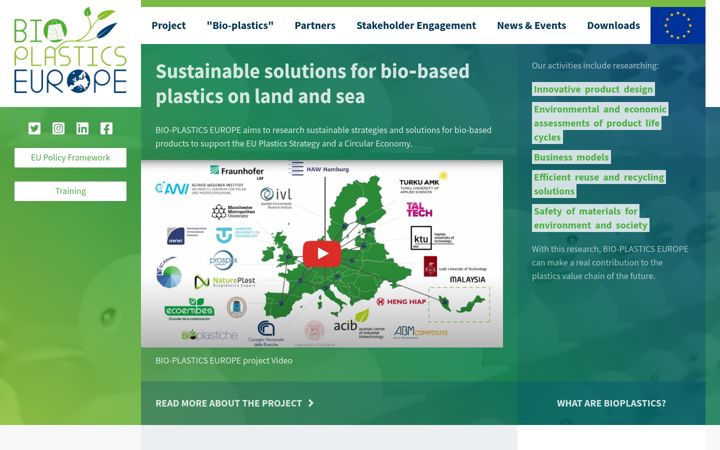This screenshot has width=720, height=450.
Task: Select Innovative product design text
Action: (593, 89)
